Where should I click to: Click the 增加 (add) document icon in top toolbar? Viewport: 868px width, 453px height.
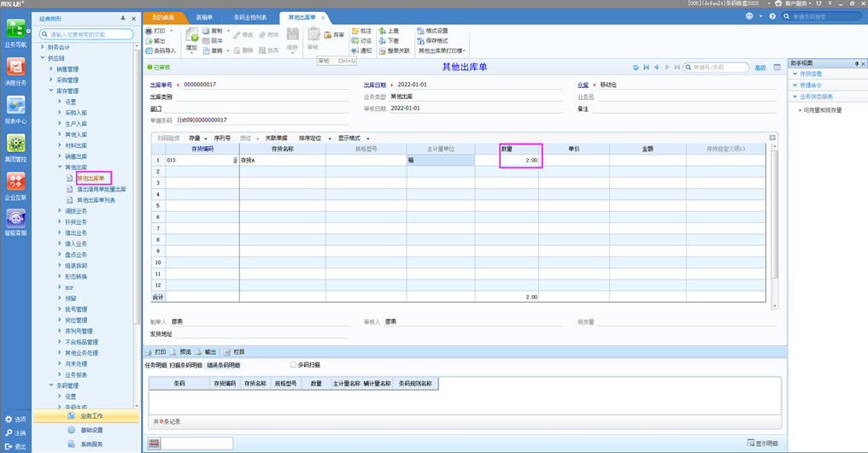[191, 36]
